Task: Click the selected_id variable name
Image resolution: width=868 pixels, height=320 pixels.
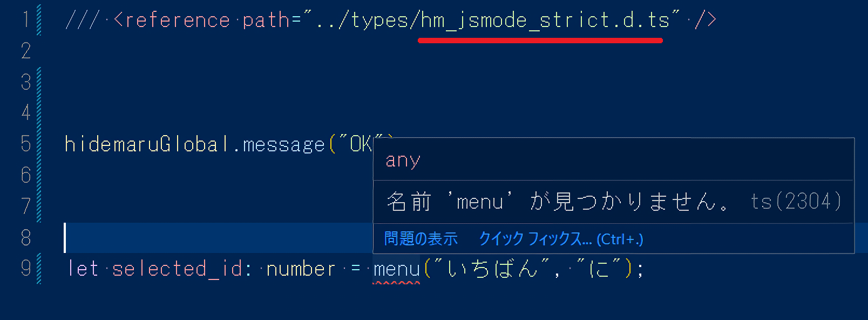Action: (x=177, y=269)
